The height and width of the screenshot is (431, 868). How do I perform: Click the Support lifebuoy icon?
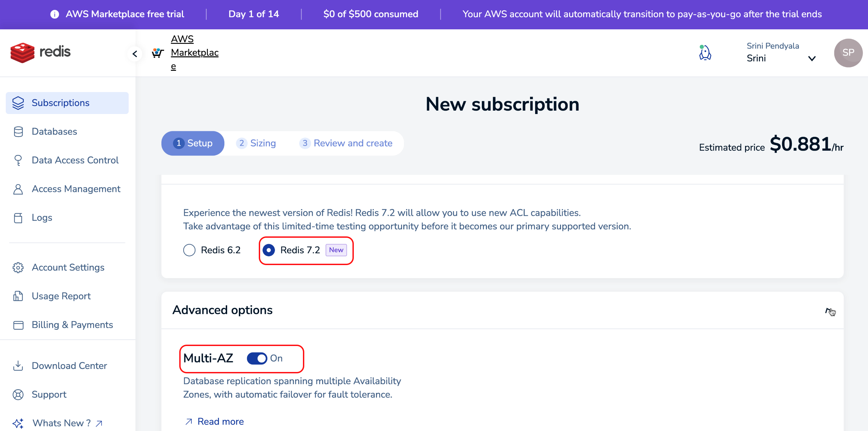(18, 394)
